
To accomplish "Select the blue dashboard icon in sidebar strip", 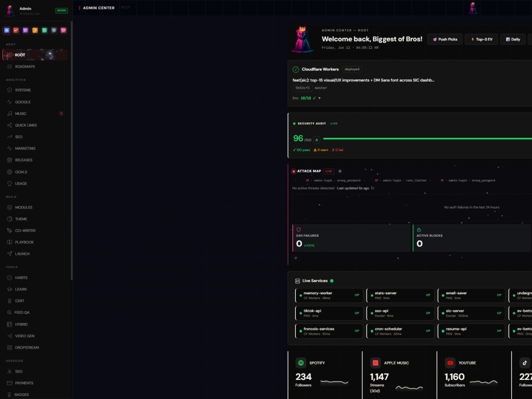I will [6, 30].
